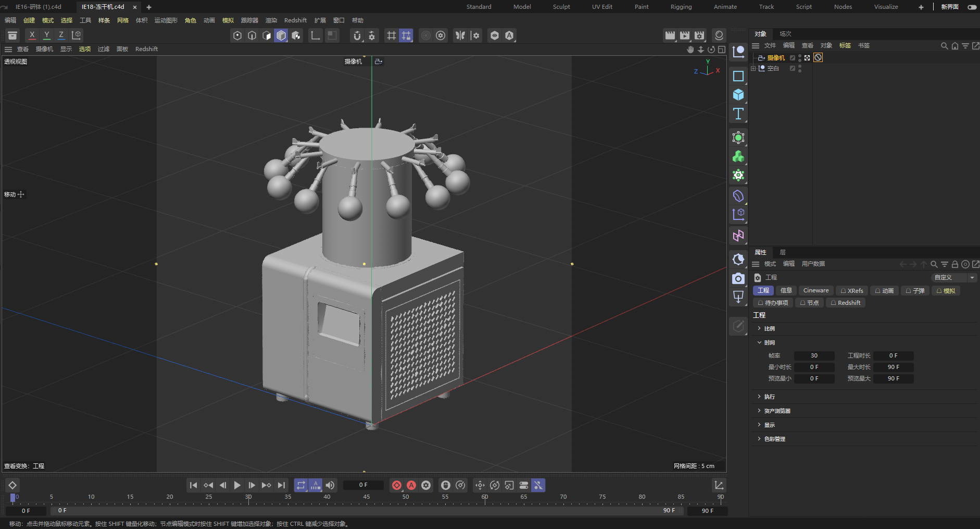Viewport: 980px width, 529px height.
Task: Activate the highlighted Model mode icon
Action: pos(281,35)
